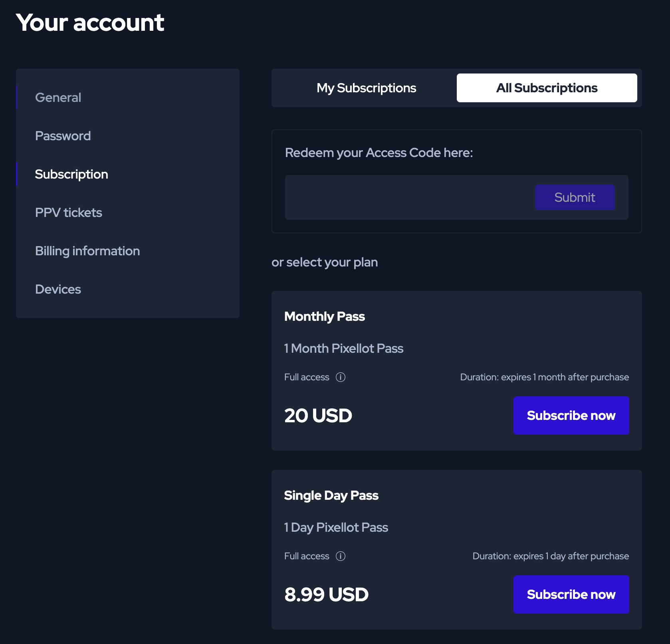Click the 8.99 USD price label
This screenshot has width=670, height=644.
(326, 594)
